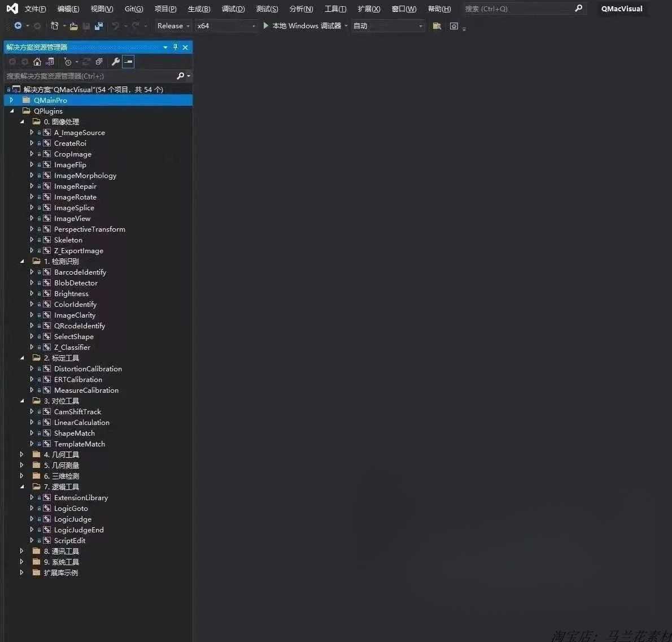Open Properties via the wrench icon

(x=115, y=62)
